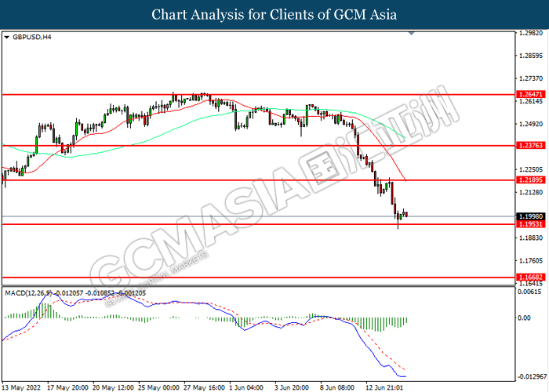The image size is (549, 392).
Task: Click the 17 May 20:00 time label
Action: point(68,388)
